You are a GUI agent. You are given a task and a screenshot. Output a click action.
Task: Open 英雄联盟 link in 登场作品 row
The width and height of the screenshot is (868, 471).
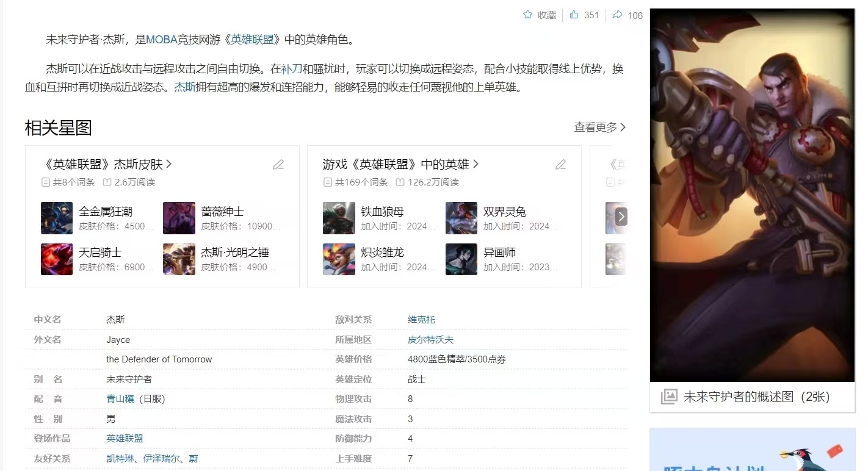pos(125,439)
